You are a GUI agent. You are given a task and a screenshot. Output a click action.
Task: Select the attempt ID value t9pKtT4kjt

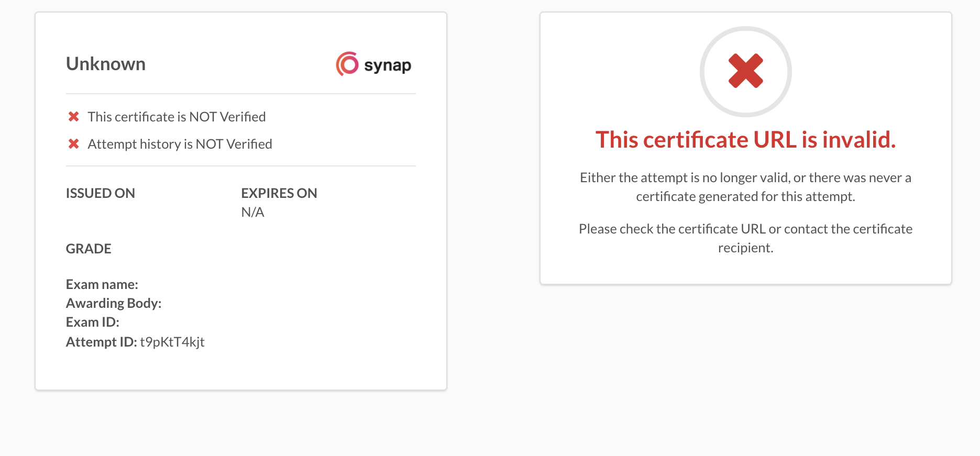(x=172, y=342)
